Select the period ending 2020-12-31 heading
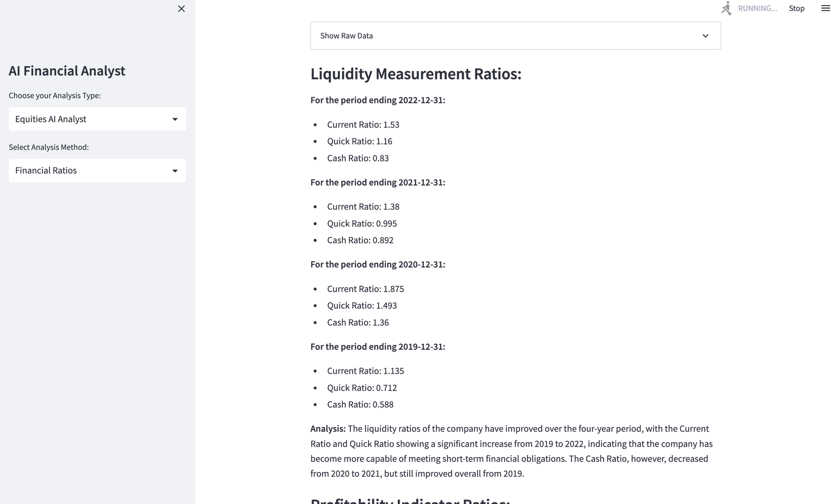831x504 pixels. click(x=378, y=264)
